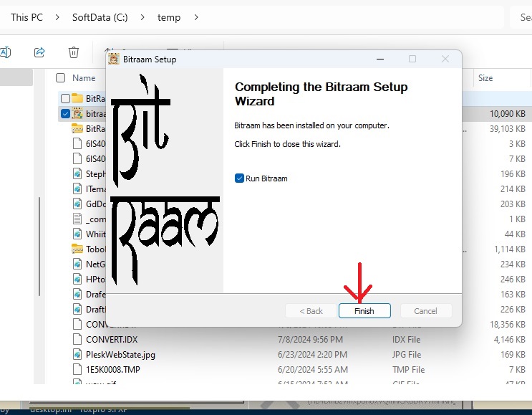Click the TMP File type cell
The width and height of the screenshot is (532, 415).
tap(409, 370)
